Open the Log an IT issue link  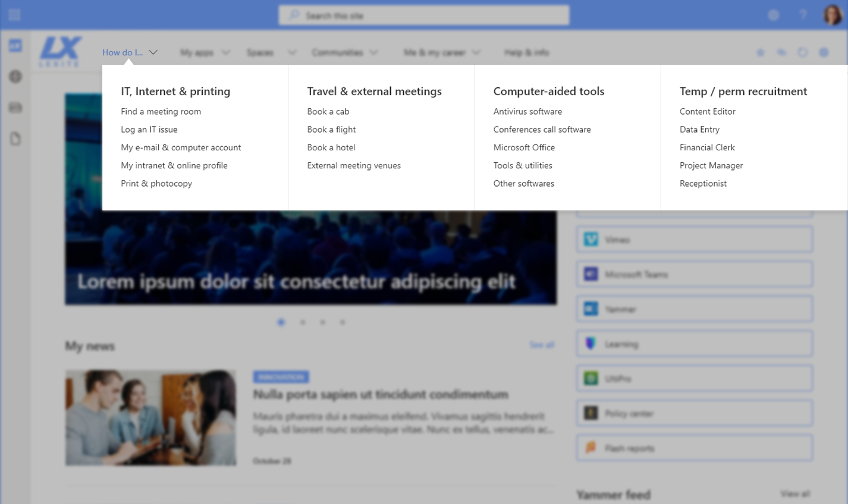pyautogui.click(x=149, y=129)
